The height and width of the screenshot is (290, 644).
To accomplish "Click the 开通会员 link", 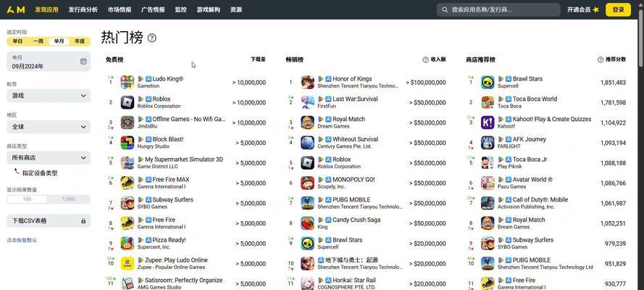I will (579, 10).
